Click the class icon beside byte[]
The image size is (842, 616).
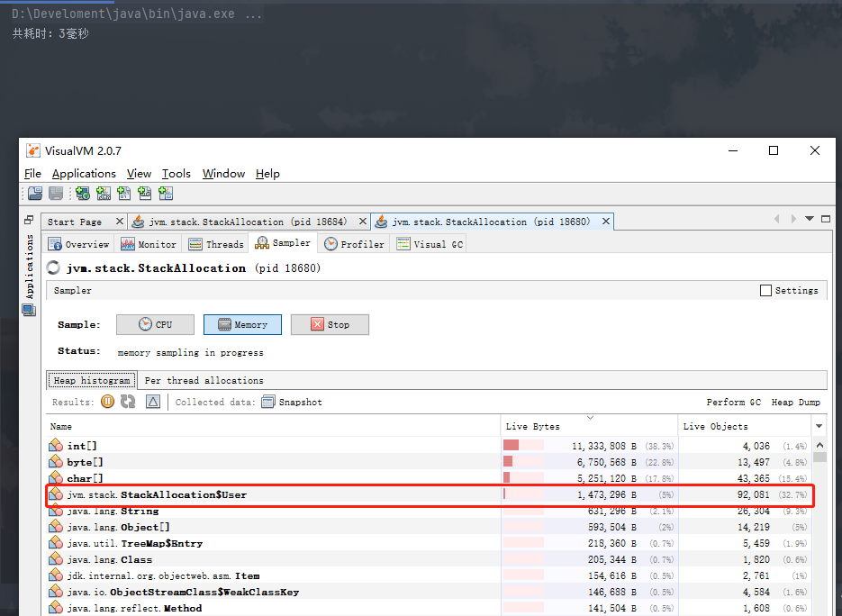click(x=56, y=461)
